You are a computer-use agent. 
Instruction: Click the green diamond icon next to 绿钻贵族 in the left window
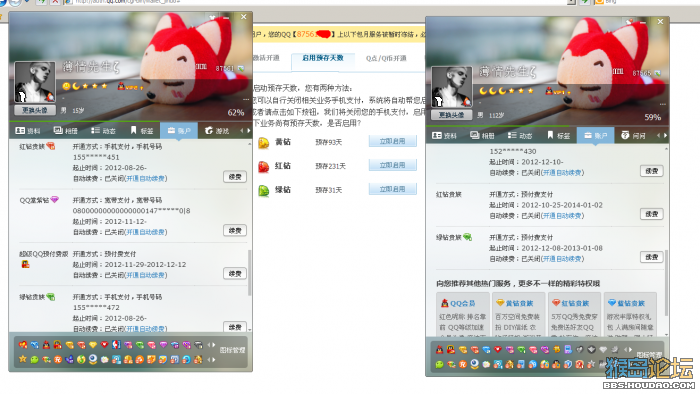click(51, 296)
